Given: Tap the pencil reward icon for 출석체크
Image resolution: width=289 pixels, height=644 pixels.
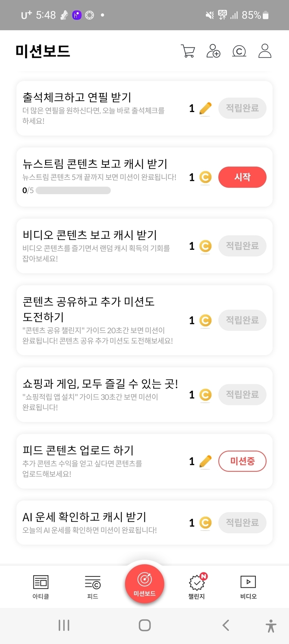Looking at the screenshot, I should click(x=205, y=109).
